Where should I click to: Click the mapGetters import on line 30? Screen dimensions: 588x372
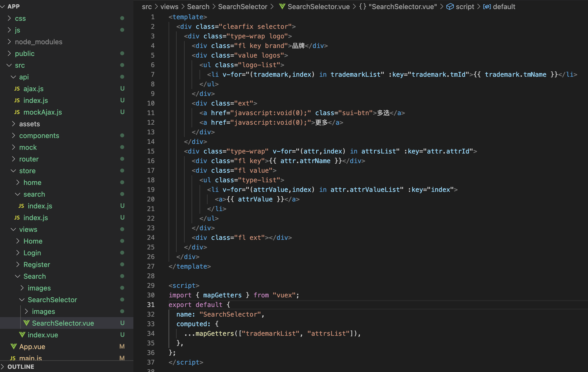coord(222,295)
